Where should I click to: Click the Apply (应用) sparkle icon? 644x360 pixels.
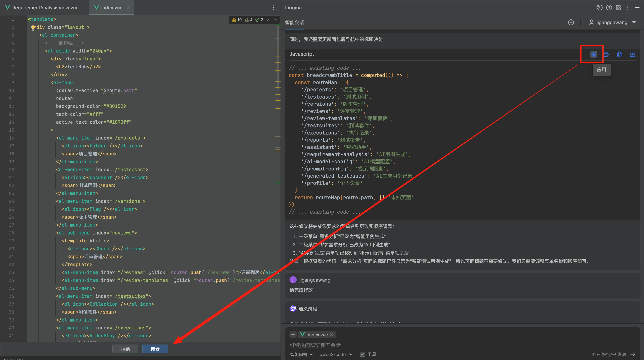point(593,54)
